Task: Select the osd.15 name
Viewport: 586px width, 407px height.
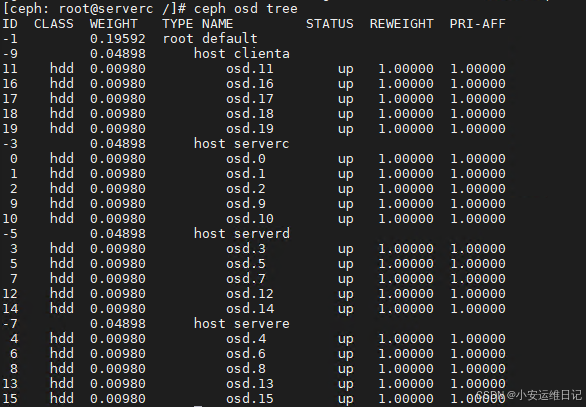Action: pyautogui.click(x=250, y=399)
